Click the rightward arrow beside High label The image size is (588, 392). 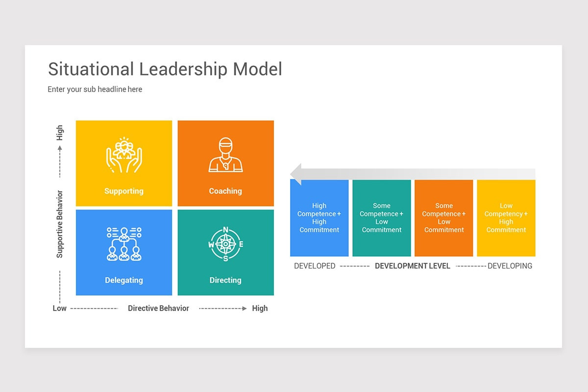point(244,308)
